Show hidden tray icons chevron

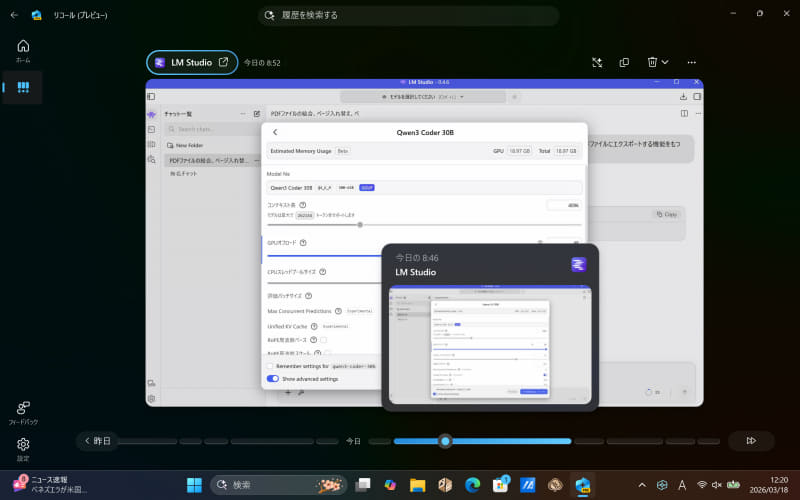(642, 485)
